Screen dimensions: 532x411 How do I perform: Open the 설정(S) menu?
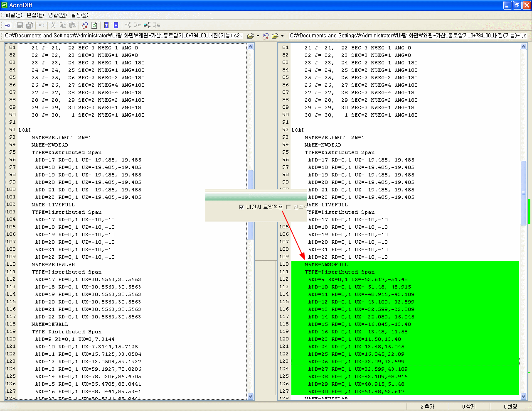point(80,15)
